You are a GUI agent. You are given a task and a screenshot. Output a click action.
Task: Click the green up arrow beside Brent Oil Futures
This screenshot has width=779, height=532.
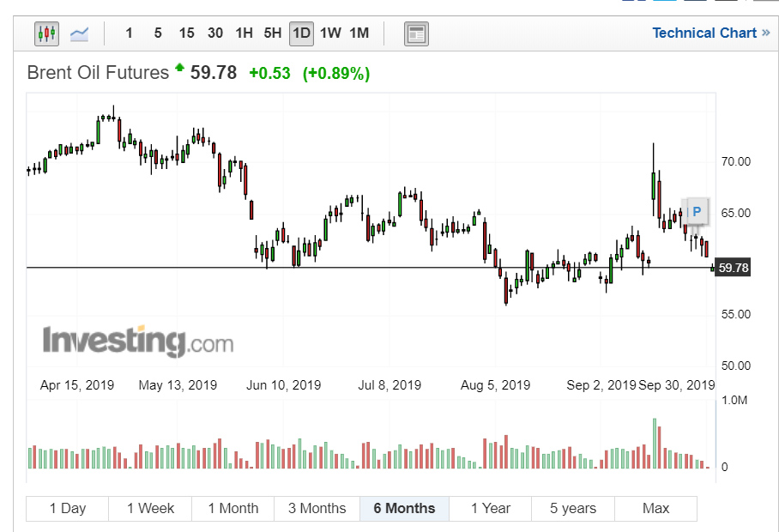pos(179,68)
